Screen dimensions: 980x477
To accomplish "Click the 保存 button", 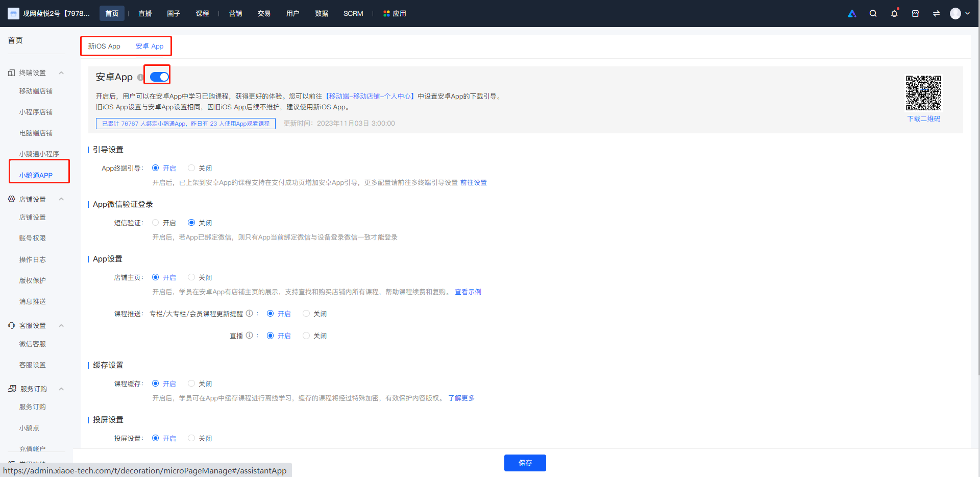I will tap(525, 463).
